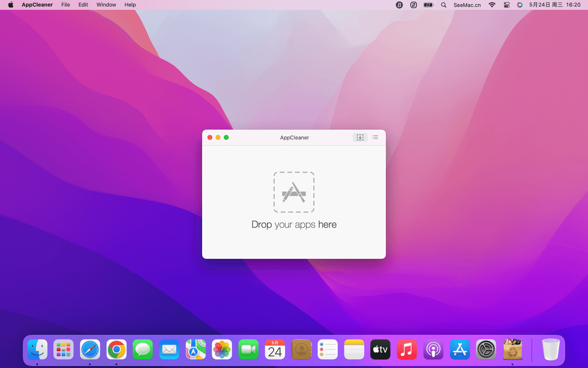The width and height of the screenshot is (588, 368).
Task: Open the Apple menu
Action: coord(11,5)
